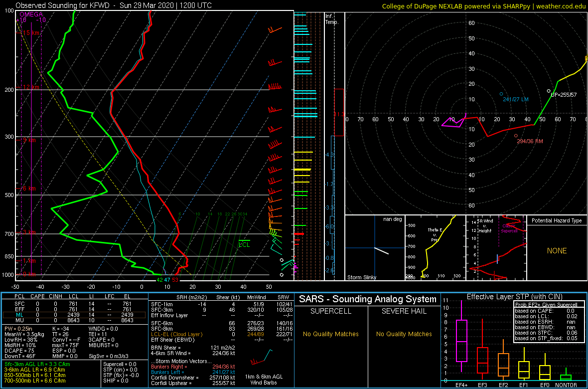Click the SARS - Sounding Analog System heading
The width and height of the screenshot is (588, 389).
click(x=368, y=299)
